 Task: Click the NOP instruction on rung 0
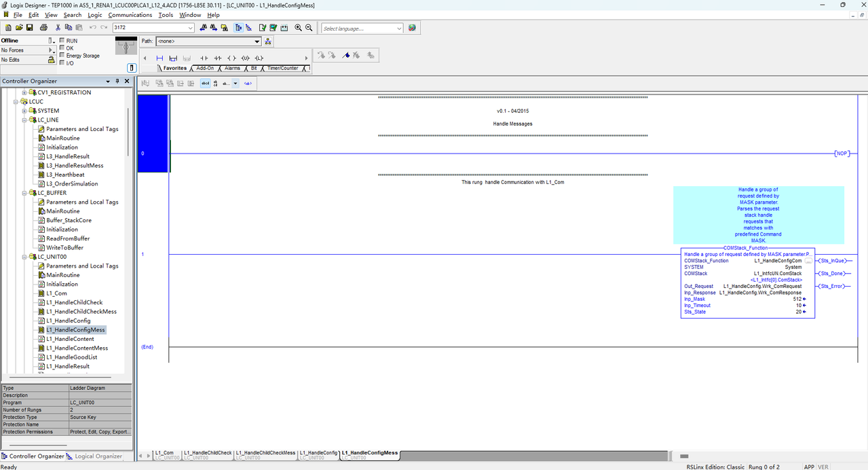(x=842, y=153)
